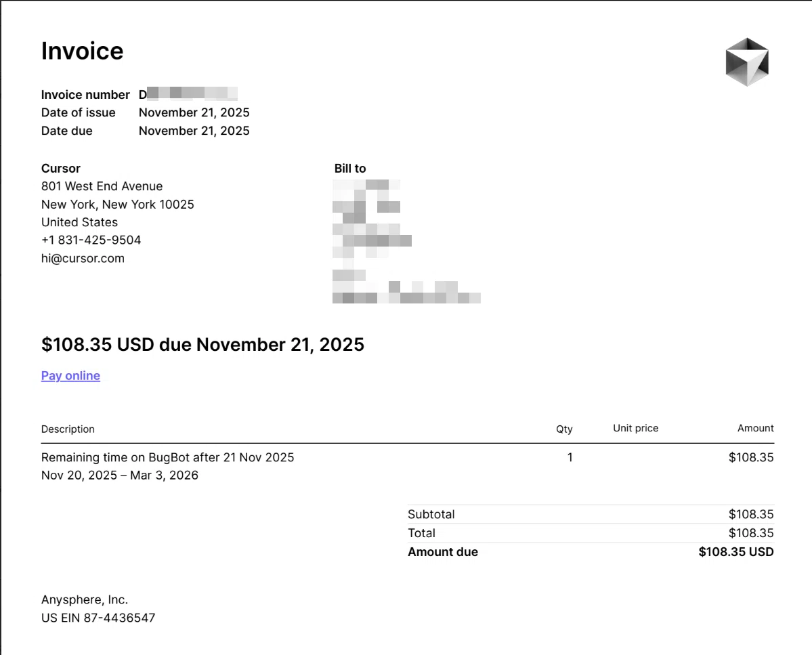Select the United States text
Screen dimensions: 812x655
[x=79, y=222]
